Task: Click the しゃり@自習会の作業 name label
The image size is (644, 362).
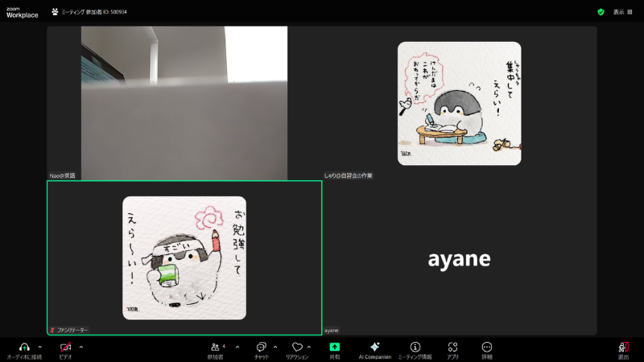Action: (348, 175)
